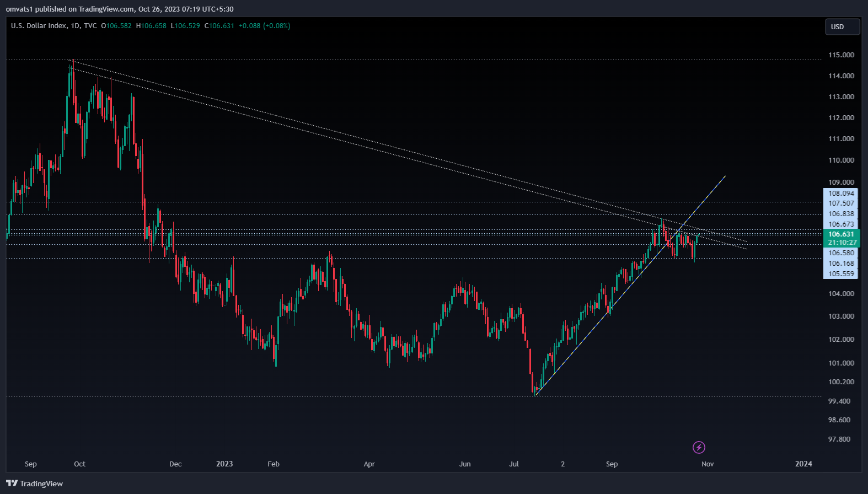Click the 2024 label on time axis
The width and height of the screenshot is (868, 494).
(803, 464)
